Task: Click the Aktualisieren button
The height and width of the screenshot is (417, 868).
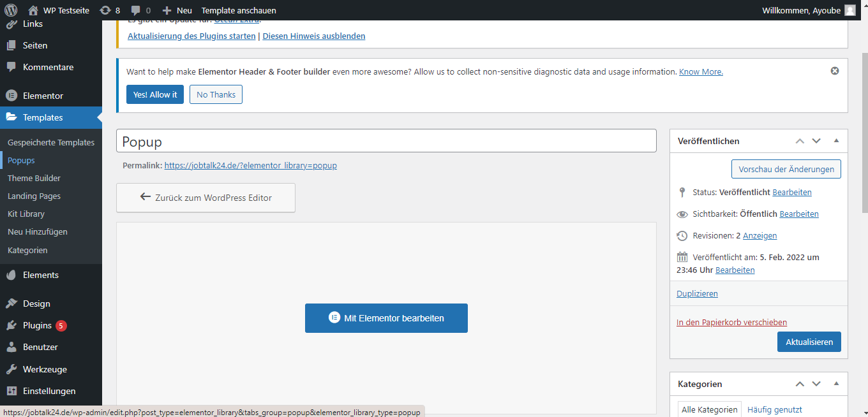Action: (809, 342)
